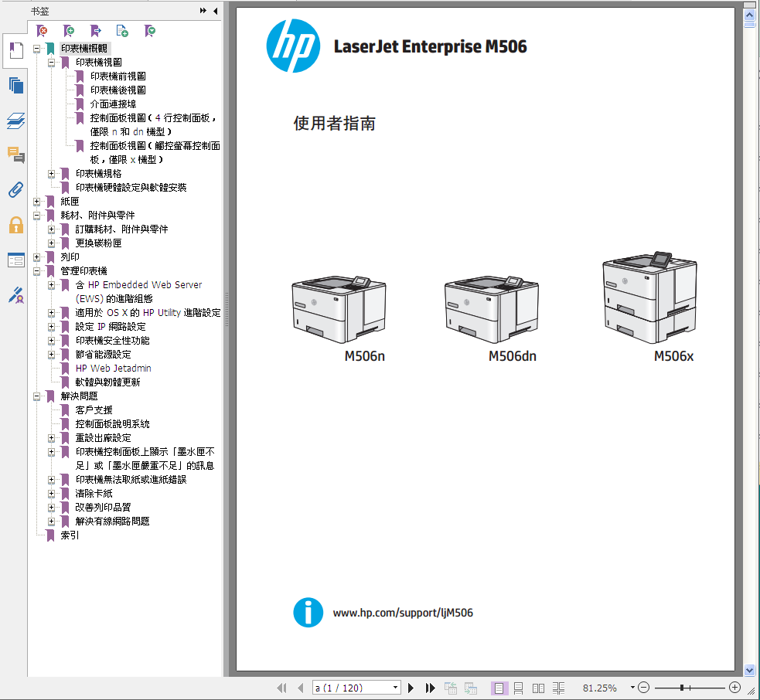
Task: Expand the 列印 bookmark node
Action: [36, 257]
